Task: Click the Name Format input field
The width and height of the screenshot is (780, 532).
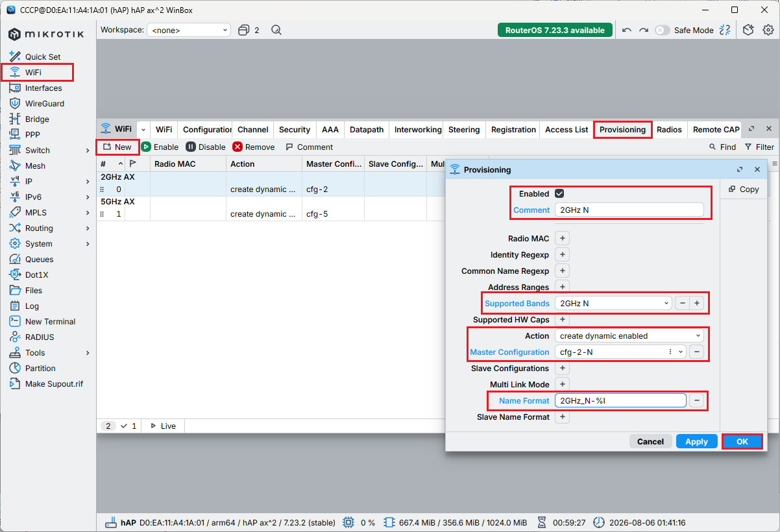Action: click(620, 400)
